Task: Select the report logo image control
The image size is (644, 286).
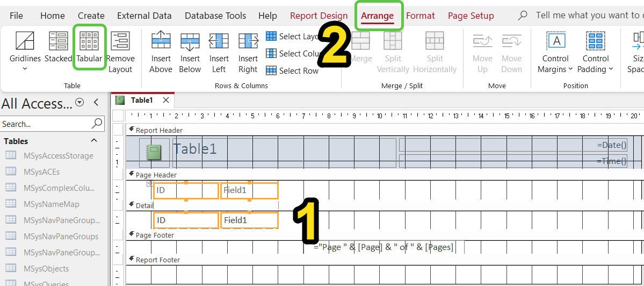Action: pos(155,153)
